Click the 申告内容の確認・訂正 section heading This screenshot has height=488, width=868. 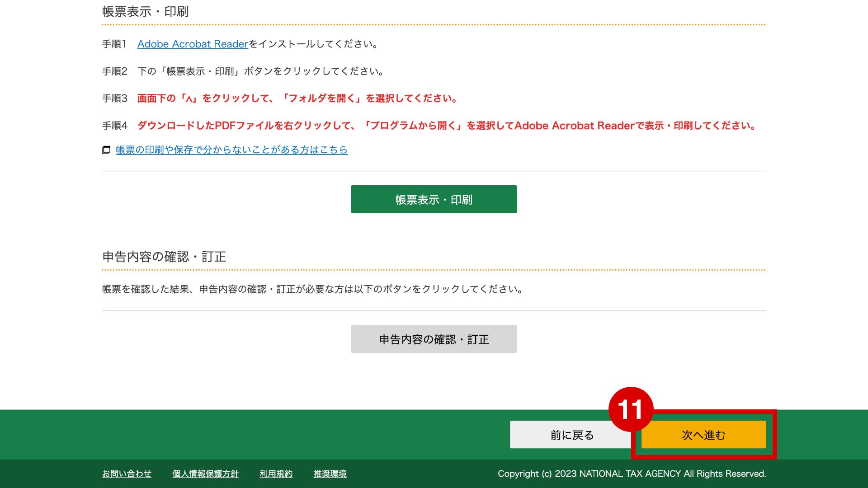click(164, 257)
